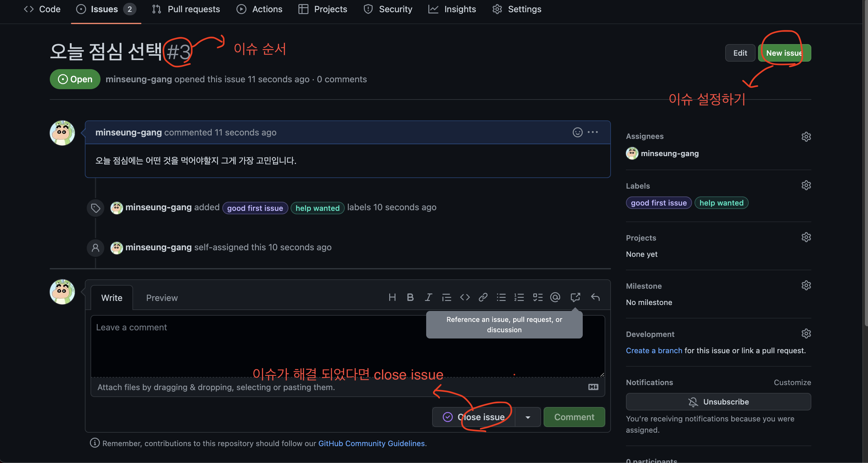Click the good first issue label in sidebar
The width and height of the screenshot is (868, 463).
pyautogui.click(x=659, y=203)
